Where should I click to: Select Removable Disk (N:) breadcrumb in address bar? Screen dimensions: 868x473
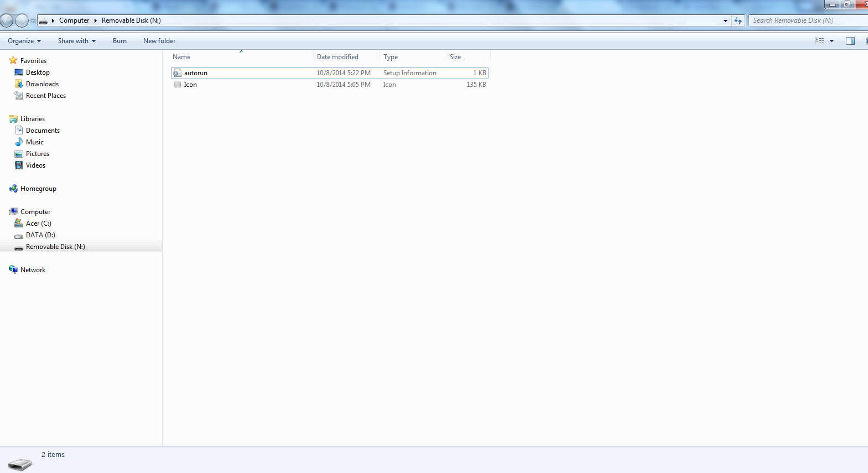click(x=131, y=20)
